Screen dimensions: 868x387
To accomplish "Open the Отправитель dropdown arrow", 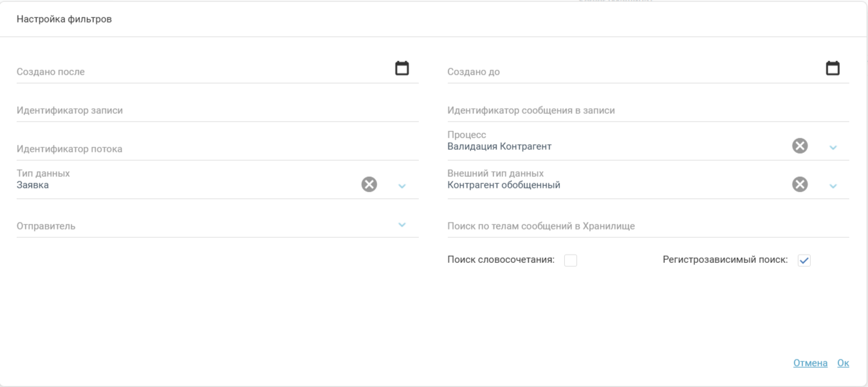I will point(402,225).
